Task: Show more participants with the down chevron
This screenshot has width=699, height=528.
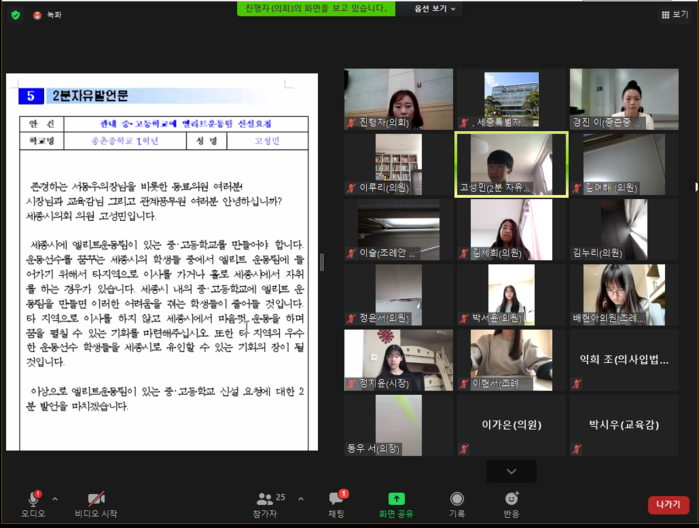Action: click(x=511, y=471)
